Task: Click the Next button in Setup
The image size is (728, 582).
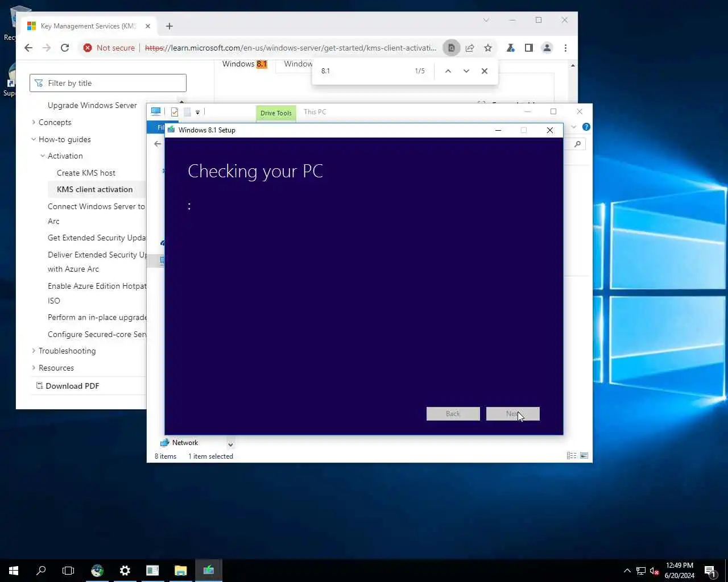Action: tap(513, 414)
